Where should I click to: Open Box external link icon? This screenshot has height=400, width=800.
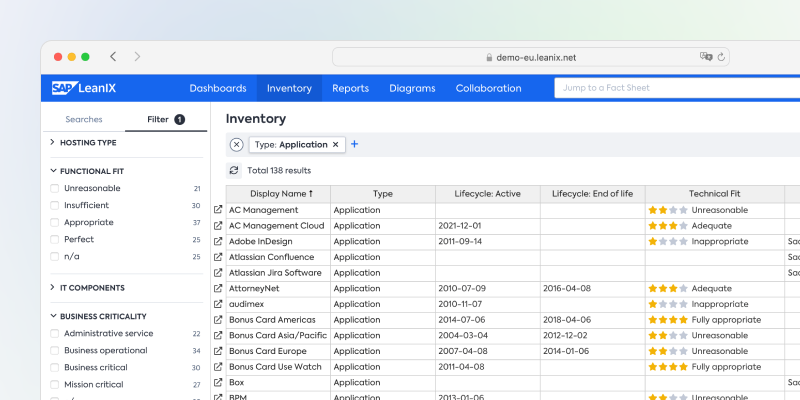pos(218,382)
